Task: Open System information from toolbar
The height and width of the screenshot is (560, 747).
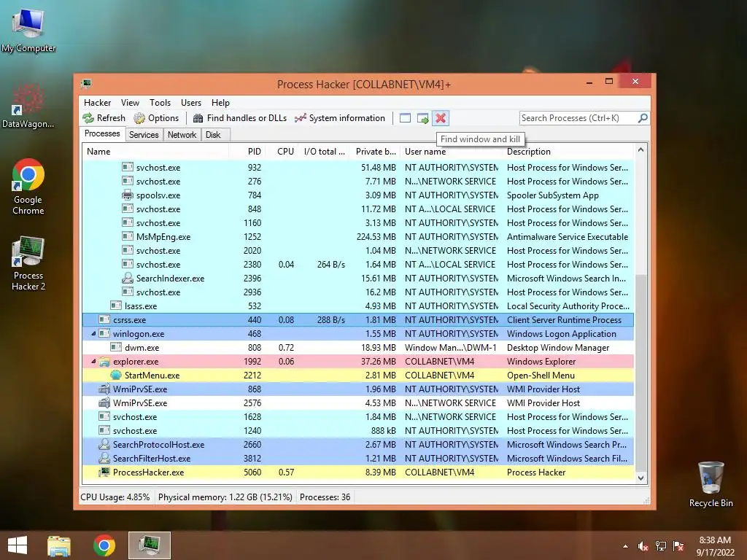Action: point(340,118)
